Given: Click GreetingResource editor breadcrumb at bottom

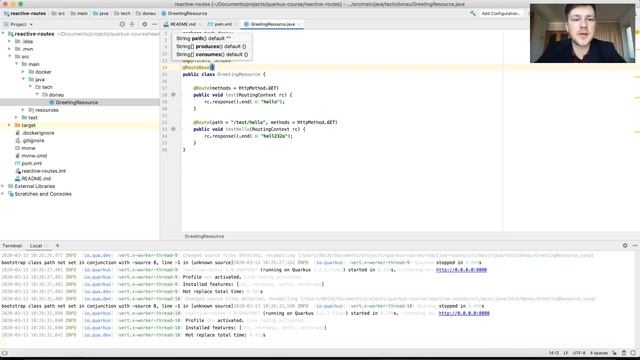Looking at the screenshot, I should pos(204,236).
